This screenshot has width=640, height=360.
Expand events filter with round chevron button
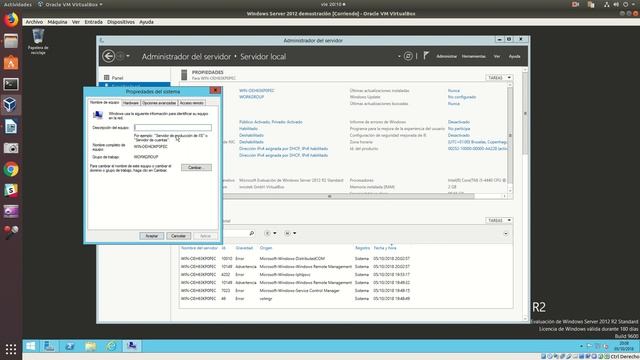pos(506,233)
